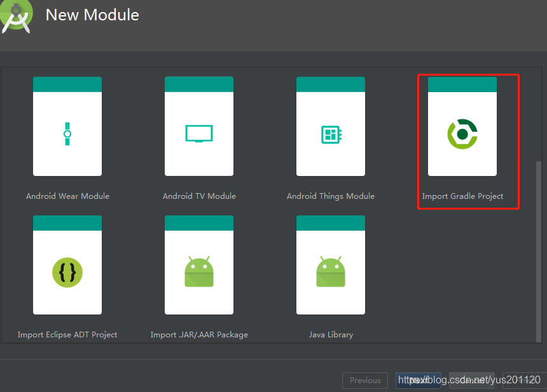Click the Android Wear Module label

click(x=67, y=196)
